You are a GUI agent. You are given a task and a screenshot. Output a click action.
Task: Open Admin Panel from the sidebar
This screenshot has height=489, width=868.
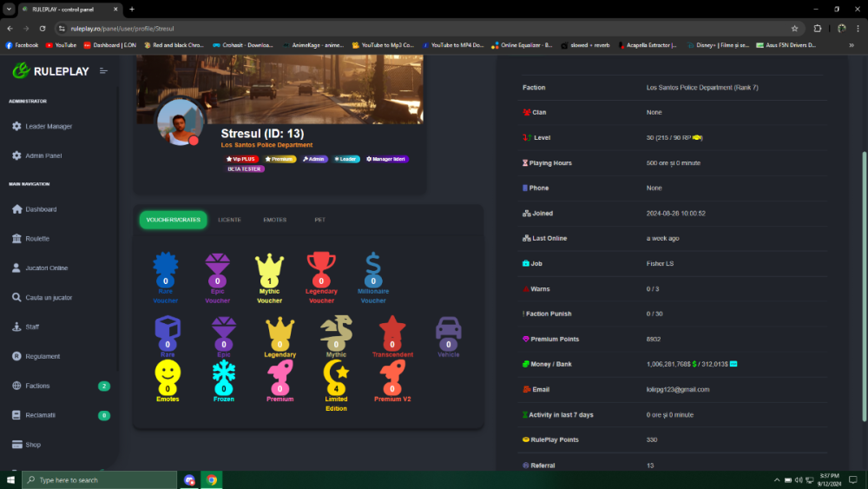click(x=43, y=155)
